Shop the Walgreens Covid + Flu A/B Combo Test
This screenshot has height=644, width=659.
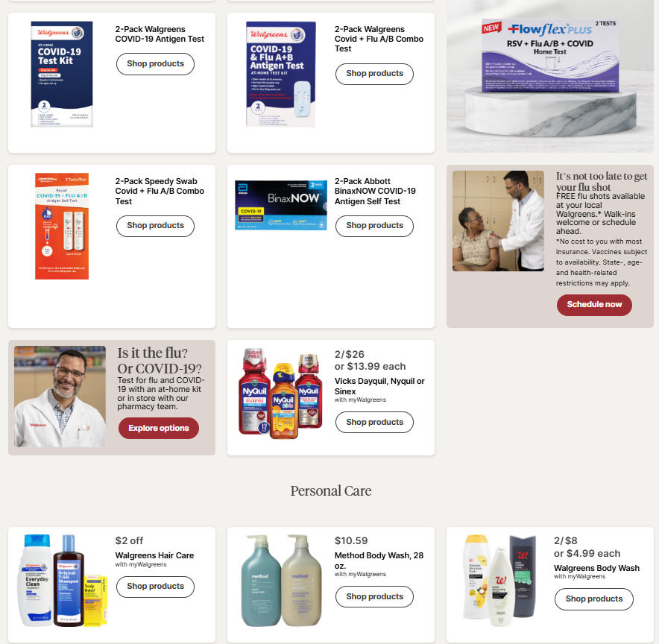(x=374, y=74)
